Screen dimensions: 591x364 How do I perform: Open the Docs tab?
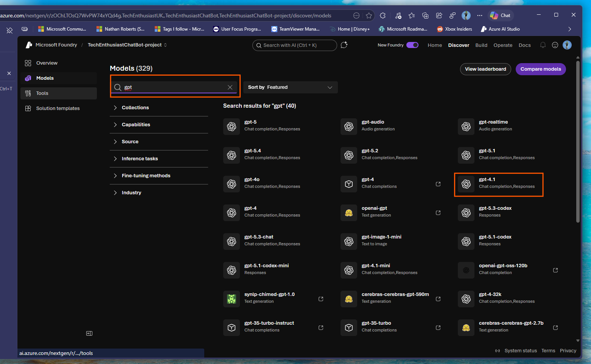coord(524,45)
